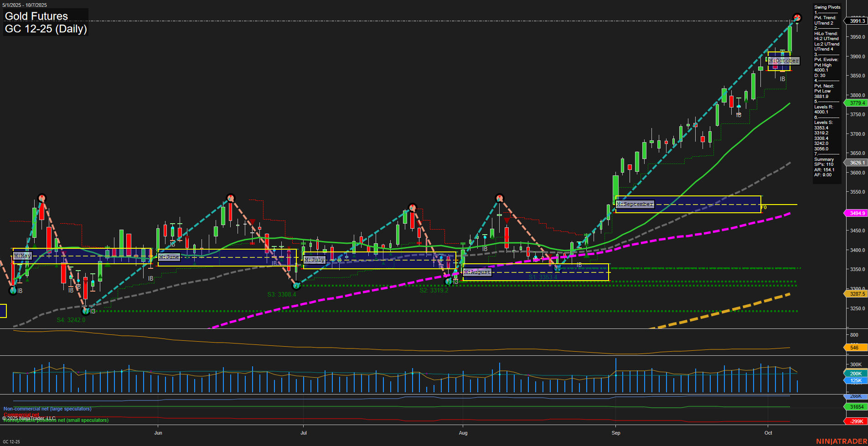Select the swing high marker at the October peak

[797, 18]
